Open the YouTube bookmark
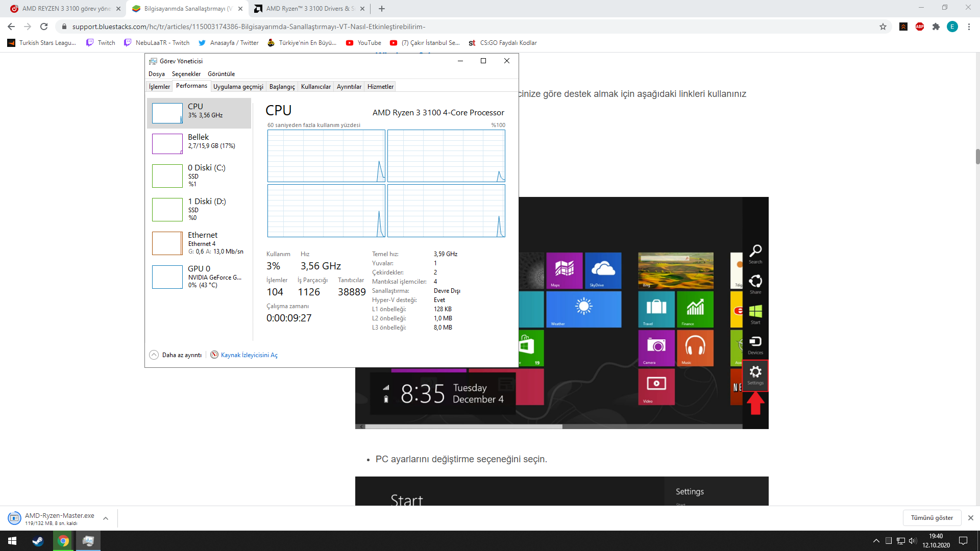The width and height of the screenshot is (980, 551). [363, 43]
